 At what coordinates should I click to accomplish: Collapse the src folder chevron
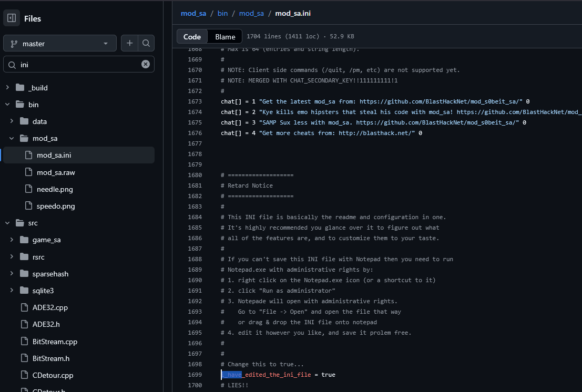point(7,223)
